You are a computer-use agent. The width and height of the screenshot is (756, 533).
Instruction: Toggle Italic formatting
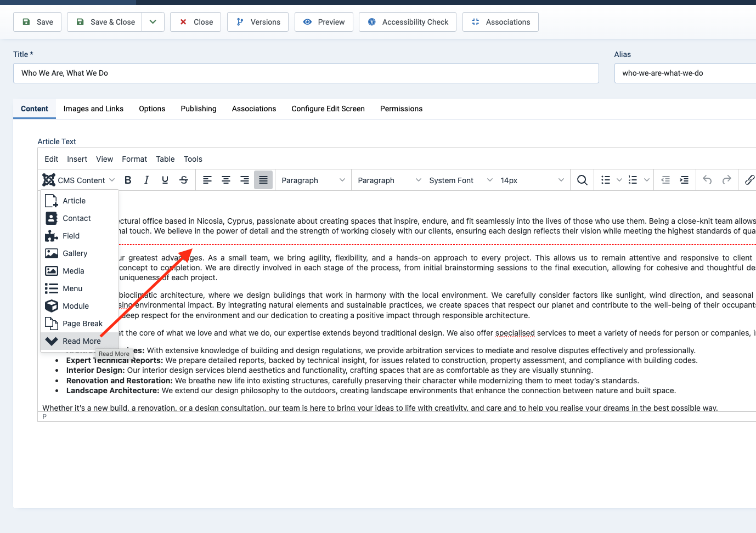point(146,180)
